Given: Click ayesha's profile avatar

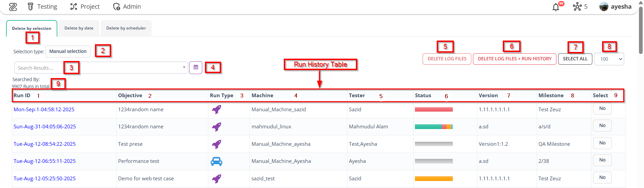Looking at the screenshot, I should click(x=604, y=7).
